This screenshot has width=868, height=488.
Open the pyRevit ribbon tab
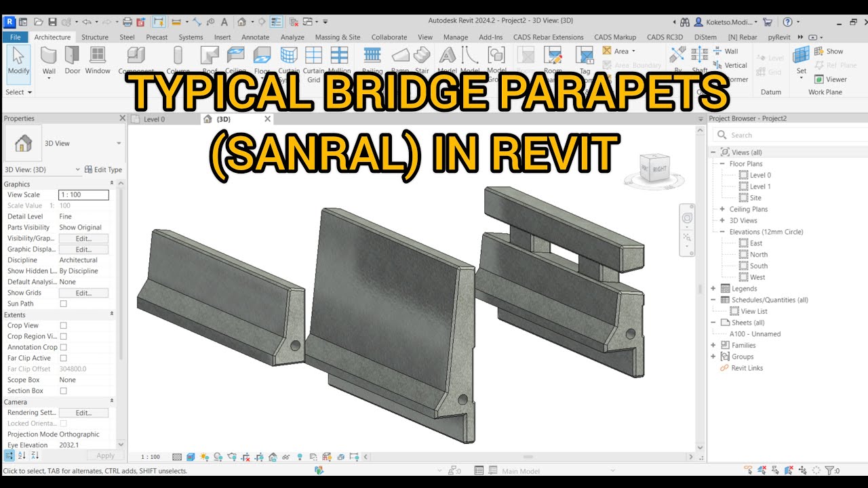click(x=780, y=37)
